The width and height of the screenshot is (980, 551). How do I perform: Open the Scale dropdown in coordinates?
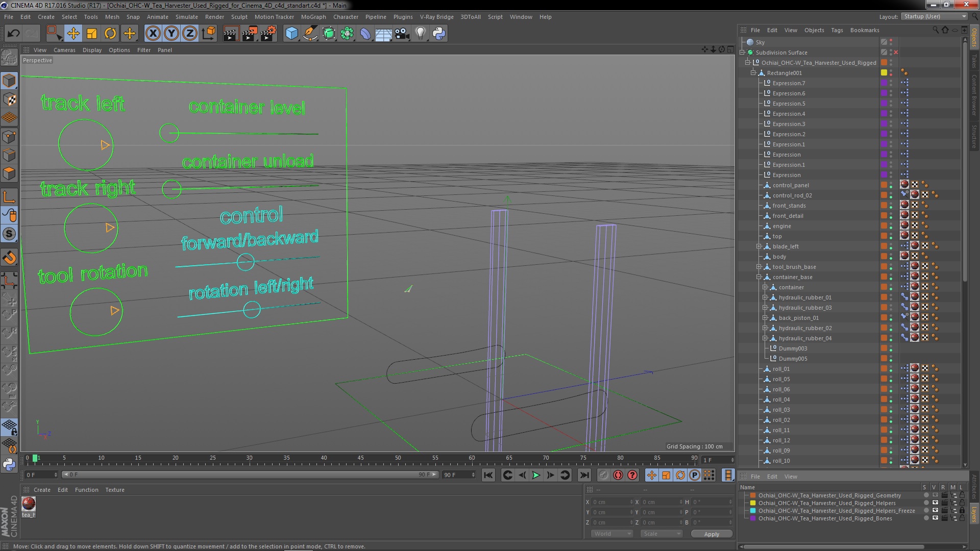(x=661, y=534)
